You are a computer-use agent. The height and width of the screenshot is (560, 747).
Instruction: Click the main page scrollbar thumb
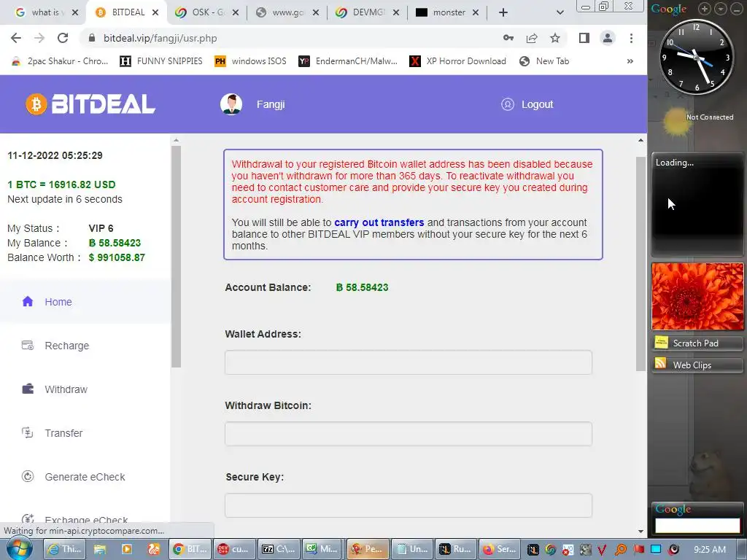click(640, 264)
